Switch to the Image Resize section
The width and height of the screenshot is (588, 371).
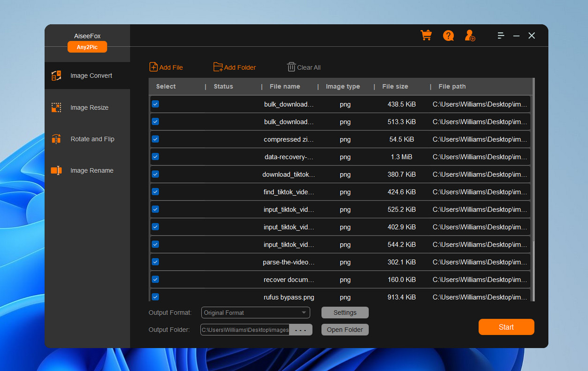point(87,107)
